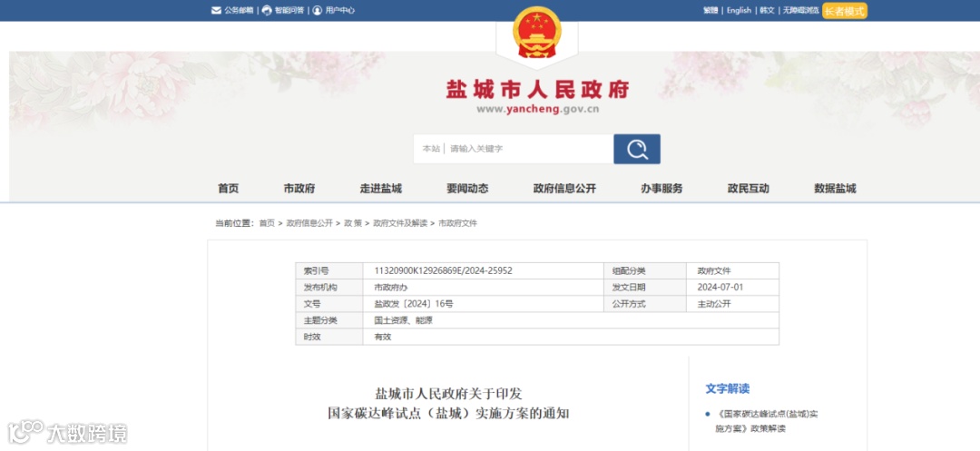Open 无障碍浏览 accessibility mode

coord(800,10)
